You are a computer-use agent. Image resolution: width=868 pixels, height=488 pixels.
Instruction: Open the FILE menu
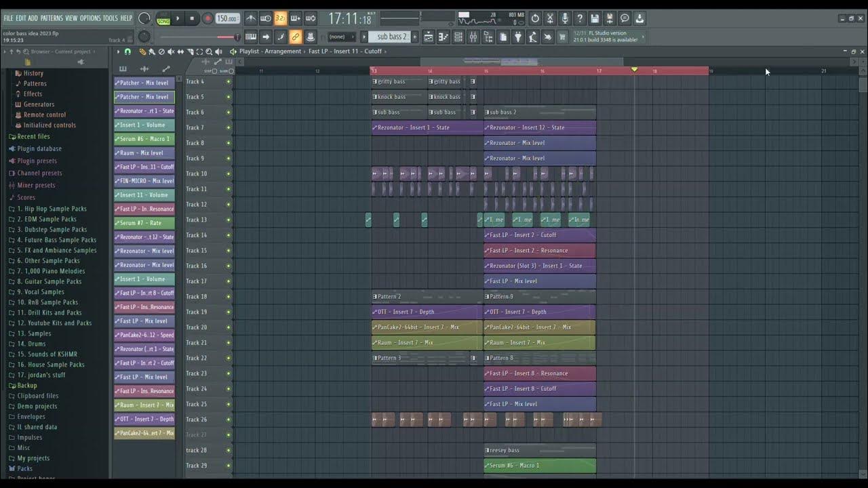[x=8, y=18]
